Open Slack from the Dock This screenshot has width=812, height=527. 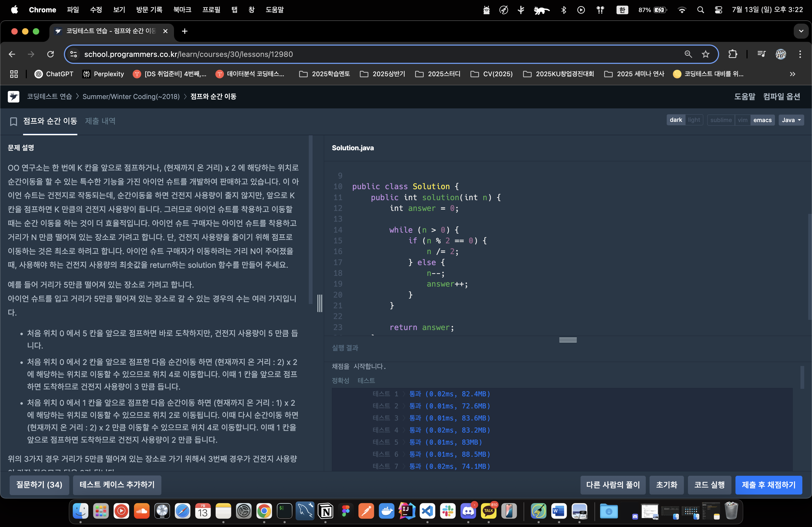[448, 511]
